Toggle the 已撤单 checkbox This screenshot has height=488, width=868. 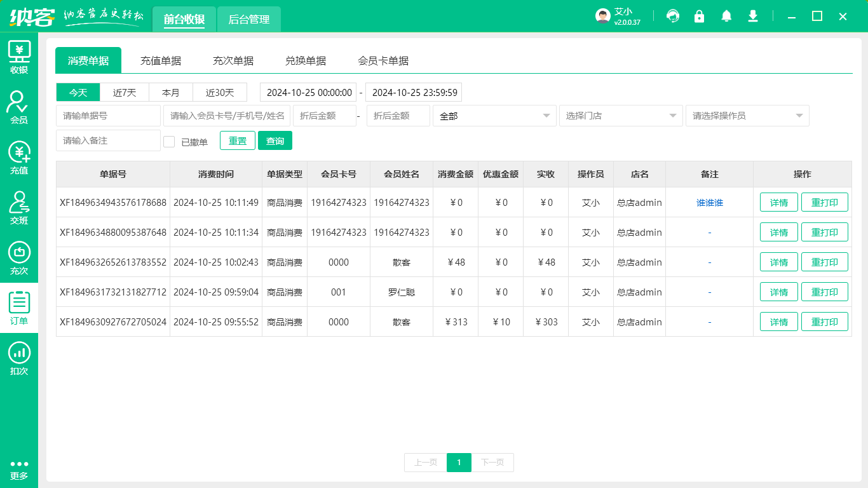pos(169,142)
